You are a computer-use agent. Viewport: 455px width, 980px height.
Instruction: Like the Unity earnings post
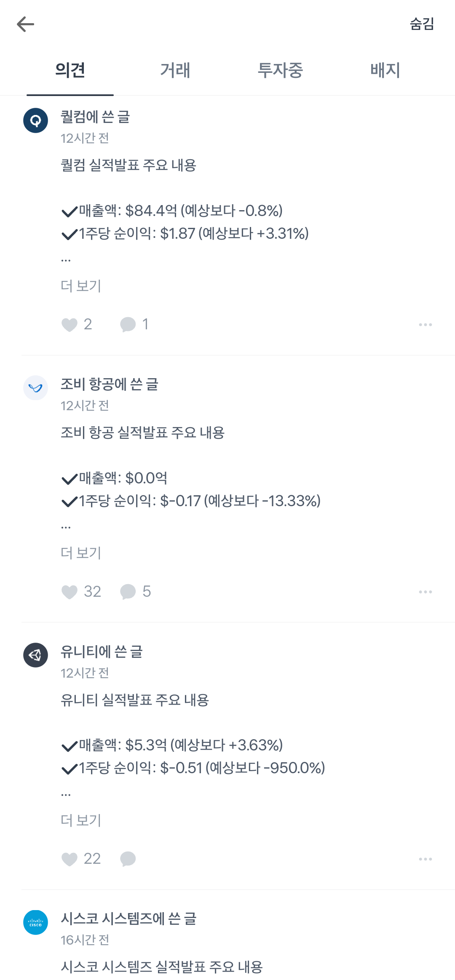coord(70,859)
